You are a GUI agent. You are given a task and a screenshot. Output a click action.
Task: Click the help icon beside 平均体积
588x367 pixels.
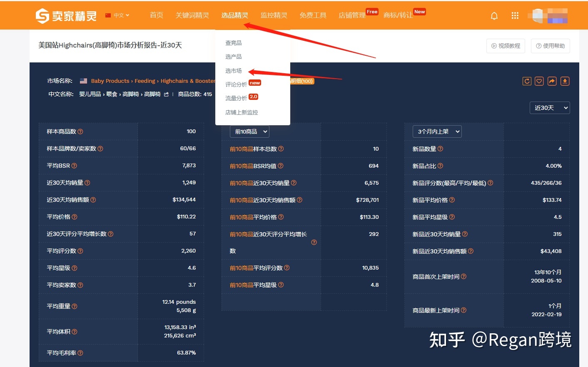(x=75, y=332)
